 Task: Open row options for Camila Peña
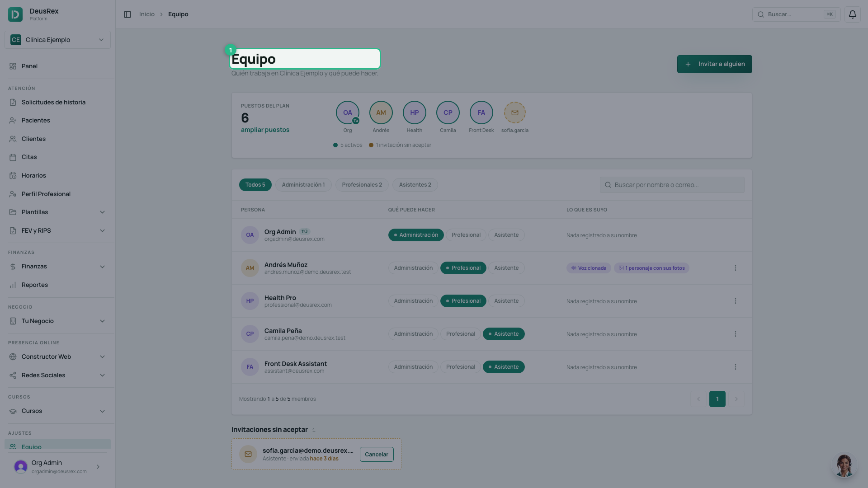[735, 334]
